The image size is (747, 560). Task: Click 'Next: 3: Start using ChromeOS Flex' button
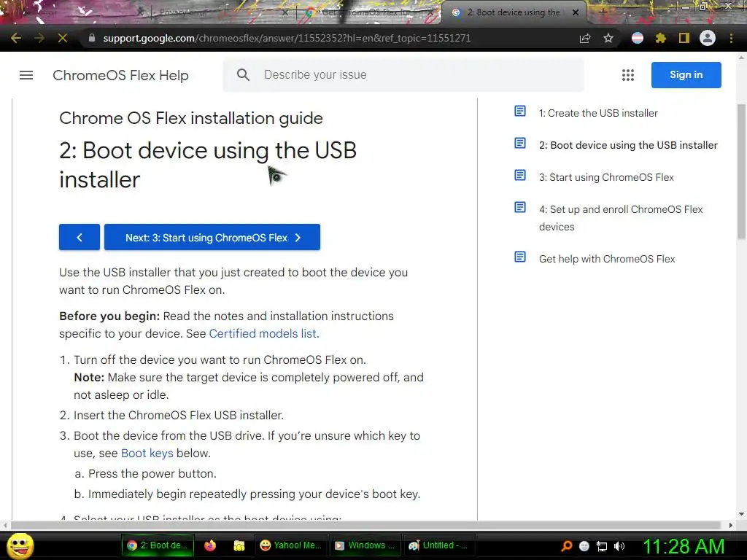212,237
